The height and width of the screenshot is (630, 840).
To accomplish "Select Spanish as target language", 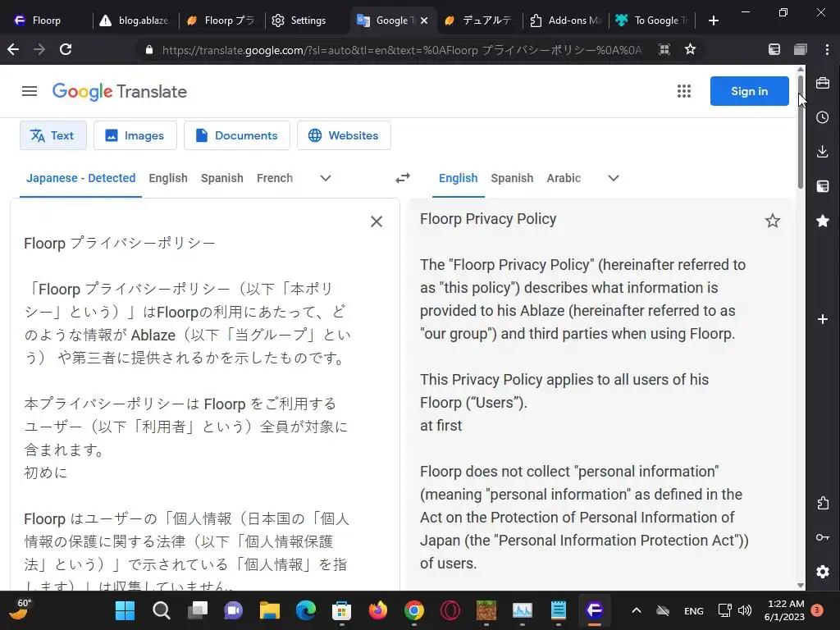I will click(512, 178).
